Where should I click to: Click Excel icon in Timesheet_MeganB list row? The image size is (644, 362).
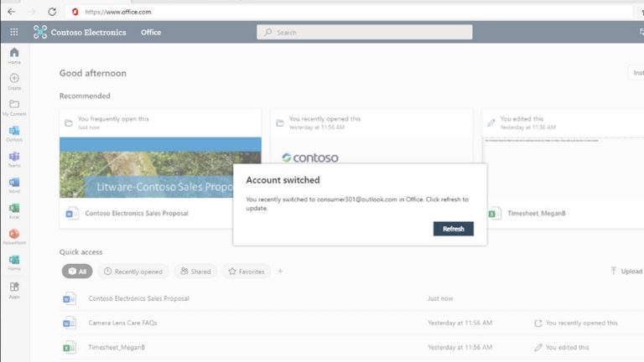[x=70, y=347]
